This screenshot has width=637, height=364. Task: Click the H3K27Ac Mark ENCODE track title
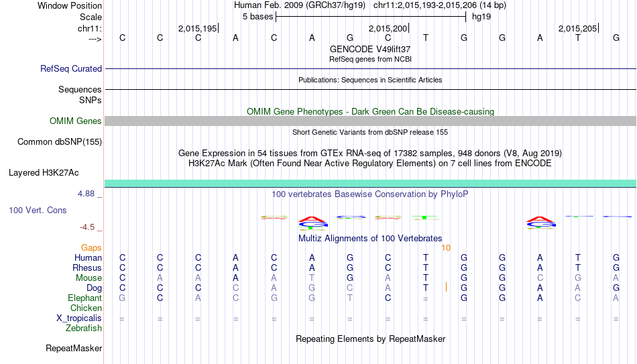(x=370, y=164)
